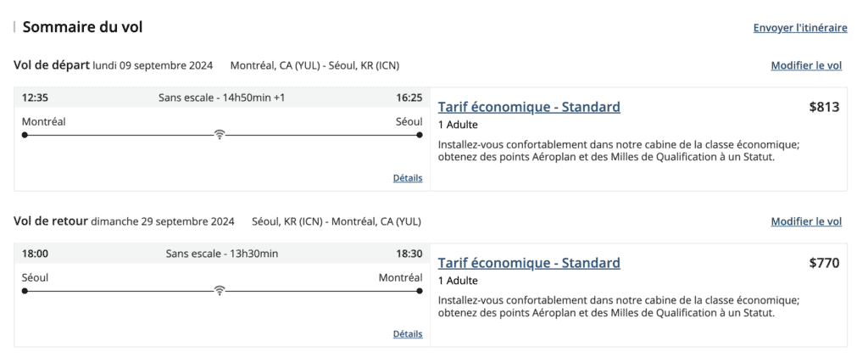Click the Montréal arrival dot on return timeline
Screen dimensions: 868x363
coord(420,291)
